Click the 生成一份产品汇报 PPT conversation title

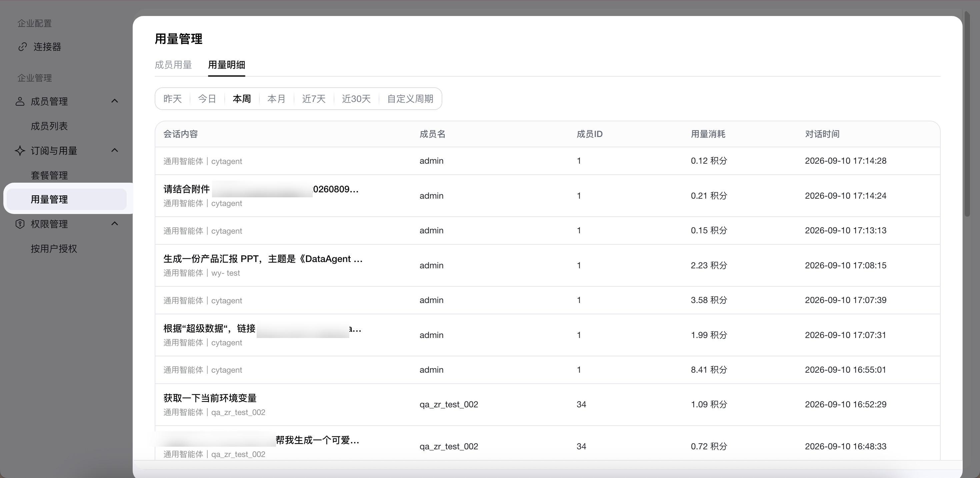coord(263,259)
